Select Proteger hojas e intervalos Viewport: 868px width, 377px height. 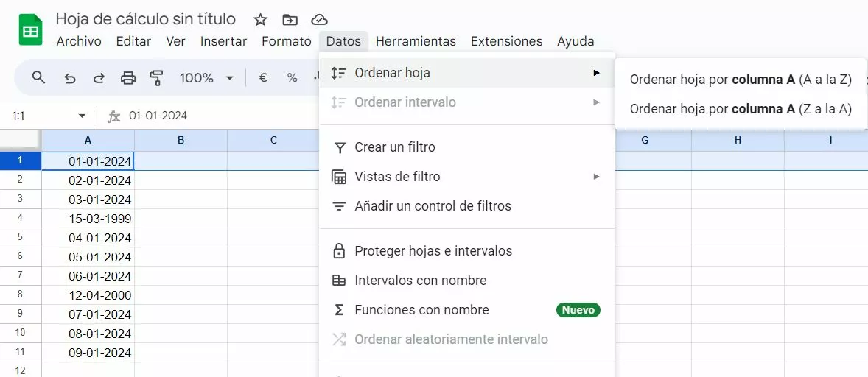click(x=433, y=251)
